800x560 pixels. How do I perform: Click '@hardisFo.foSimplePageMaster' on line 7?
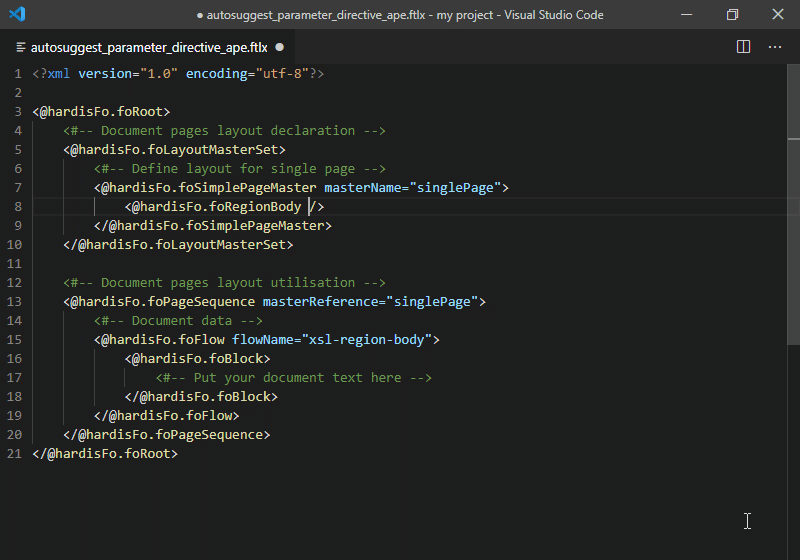click(209, 188)
